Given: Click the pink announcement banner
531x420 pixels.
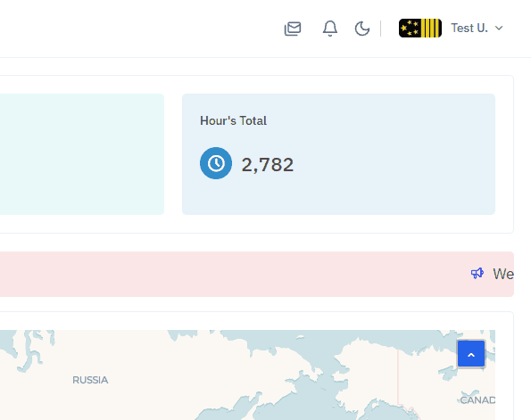Looking at the screenshot, I should click(x=257, y=274).
